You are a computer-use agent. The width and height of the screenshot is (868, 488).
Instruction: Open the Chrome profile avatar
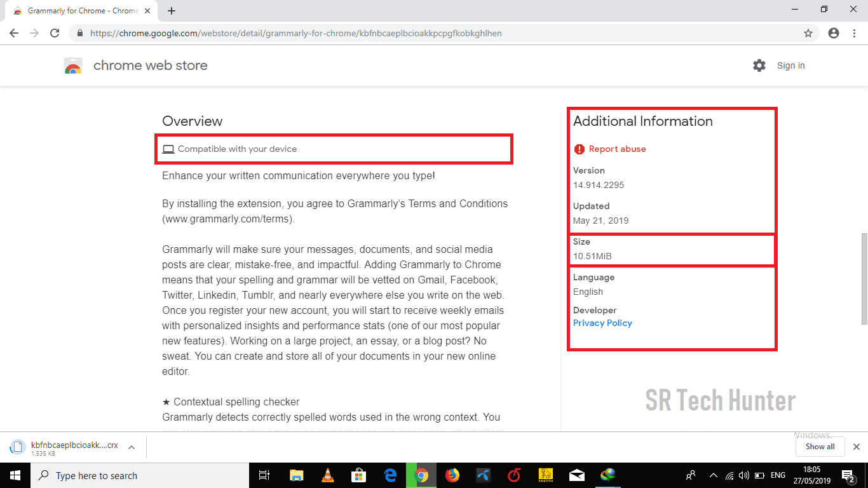(834, 33)
